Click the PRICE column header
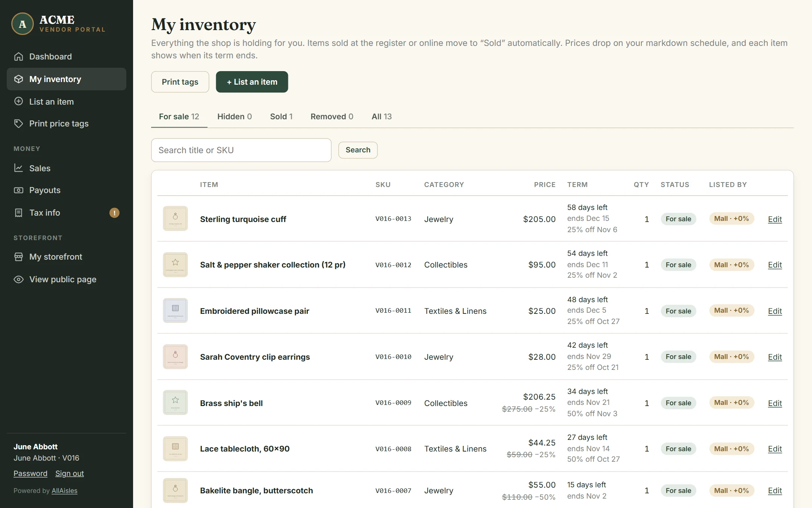812x508 pixels. click(x=545, y=184)
